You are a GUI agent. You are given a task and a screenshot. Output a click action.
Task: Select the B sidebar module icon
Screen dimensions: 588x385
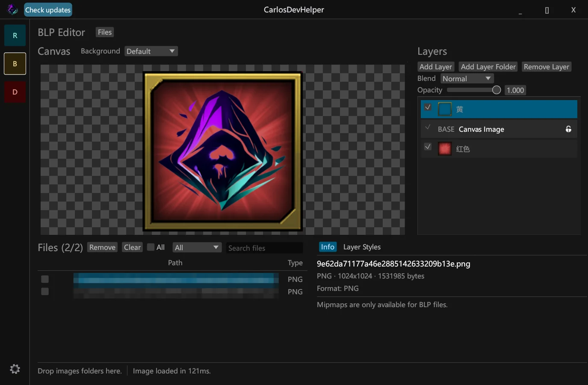click(x=15, y=64)
